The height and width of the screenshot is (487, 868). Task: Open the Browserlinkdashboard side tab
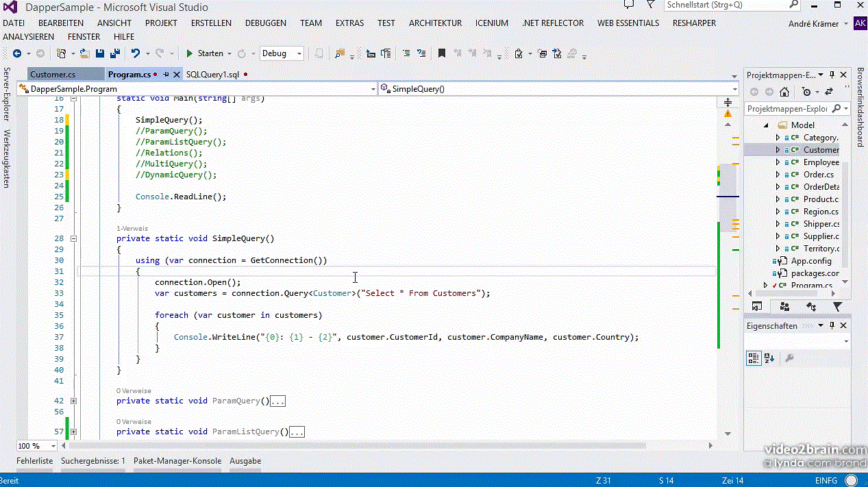tap(860, 108)
